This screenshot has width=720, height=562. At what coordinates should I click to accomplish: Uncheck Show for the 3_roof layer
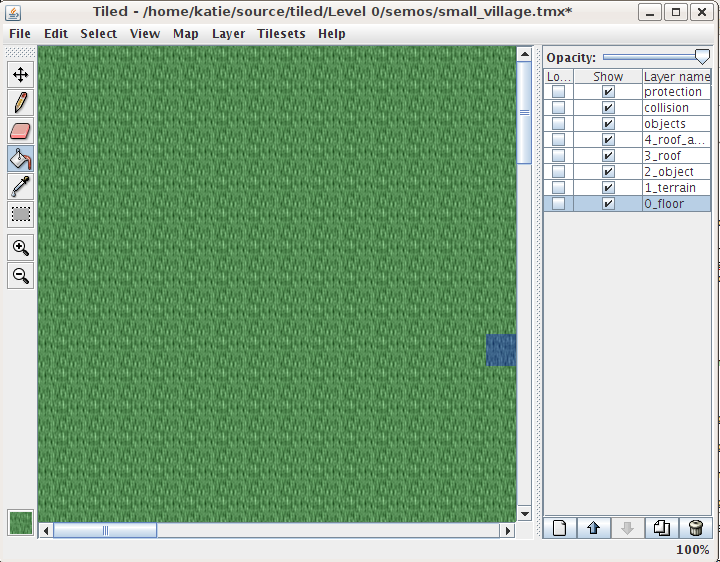pos(608,156)
